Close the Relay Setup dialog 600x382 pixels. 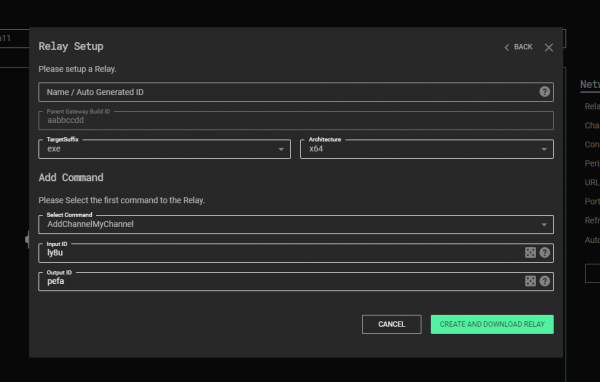(549, 47)
